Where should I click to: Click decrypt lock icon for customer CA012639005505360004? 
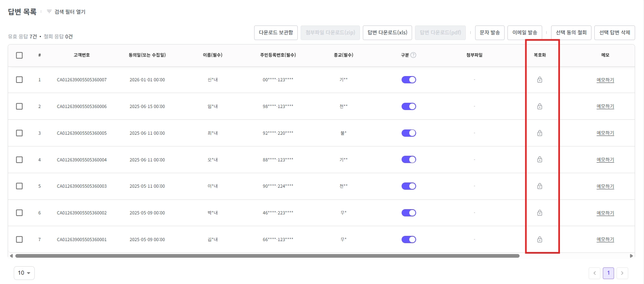pos(539,159)
